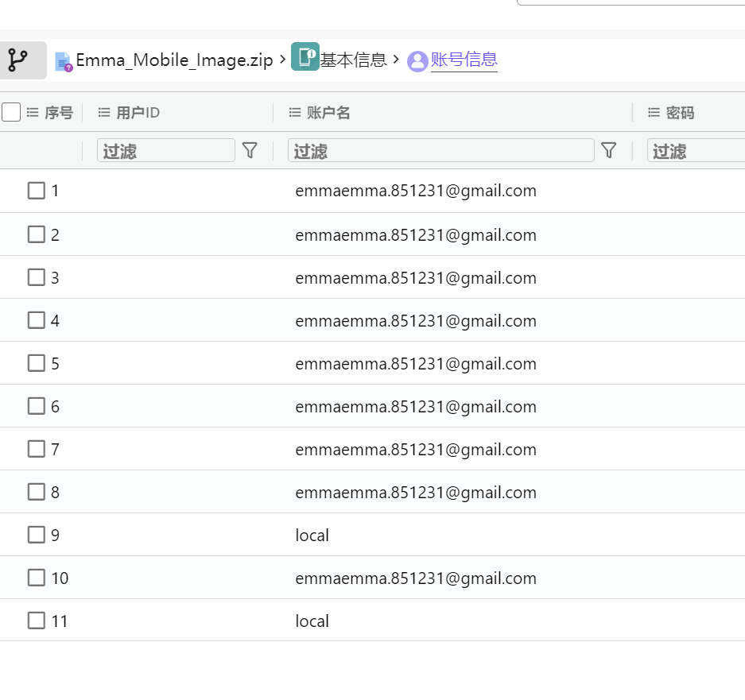The image size is (745, 700).
Task: Click the 基本信息 breadcrumb item
Action: click(x=355, y=60)
